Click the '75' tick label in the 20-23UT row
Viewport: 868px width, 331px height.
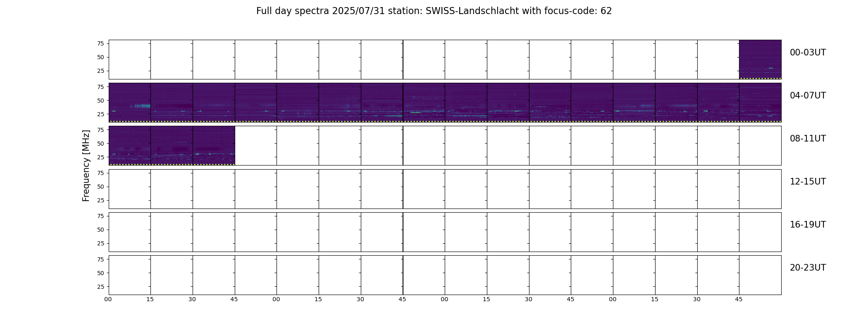[x=100, y=259]
